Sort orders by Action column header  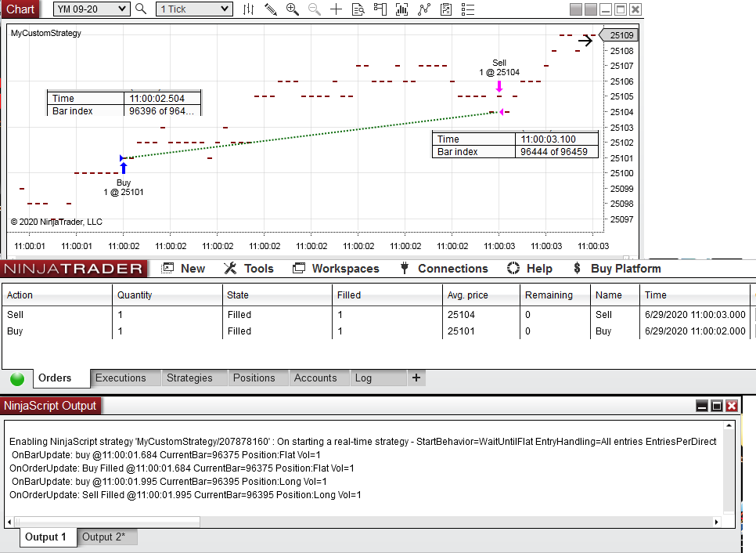(57, 295)
